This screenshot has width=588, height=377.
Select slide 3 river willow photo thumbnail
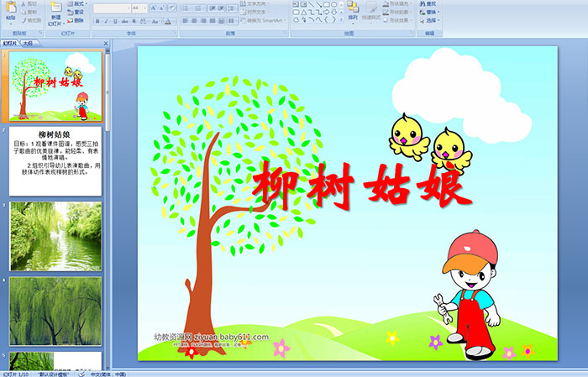click(x=55, y=237)
